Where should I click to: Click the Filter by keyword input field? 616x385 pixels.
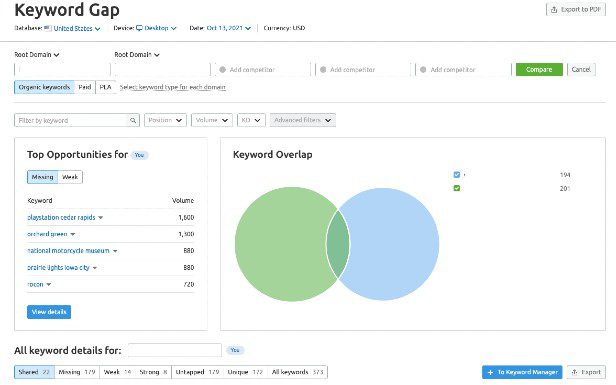tap(72, 120)
